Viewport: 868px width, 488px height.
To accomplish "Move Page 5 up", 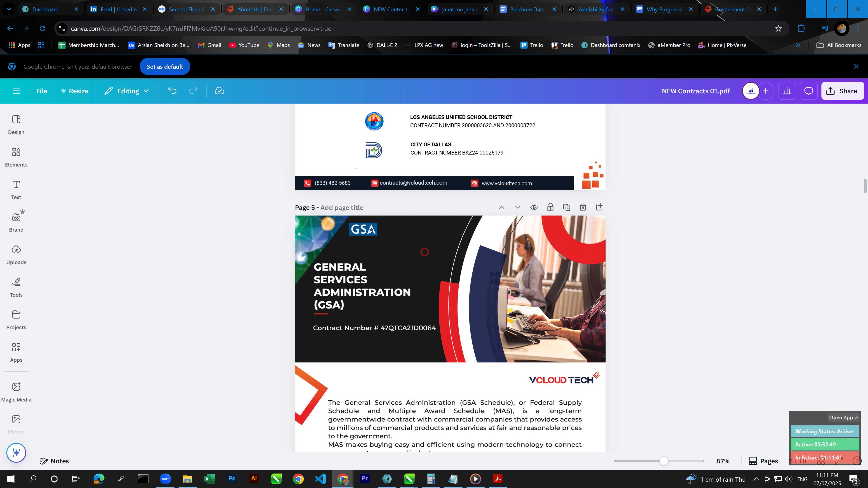I will [x=501, y=207].
